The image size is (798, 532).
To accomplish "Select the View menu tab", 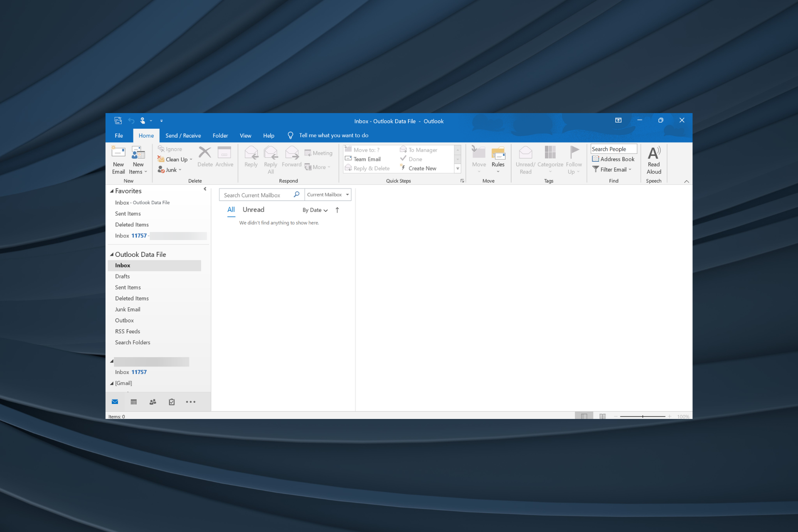I will click(x=245, y=135).
